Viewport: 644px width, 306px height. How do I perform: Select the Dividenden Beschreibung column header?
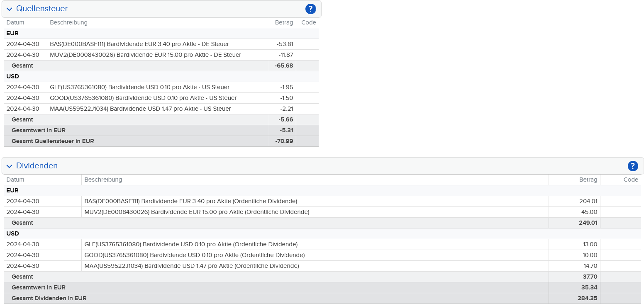[x=103, y=180]
